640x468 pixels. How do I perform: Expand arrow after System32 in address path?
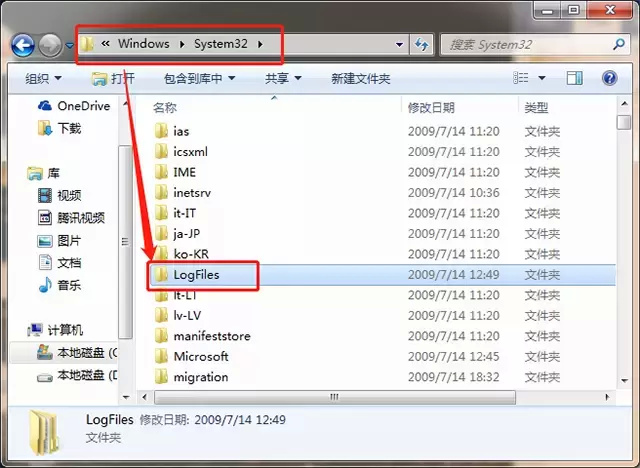click(x=260, y=44)
